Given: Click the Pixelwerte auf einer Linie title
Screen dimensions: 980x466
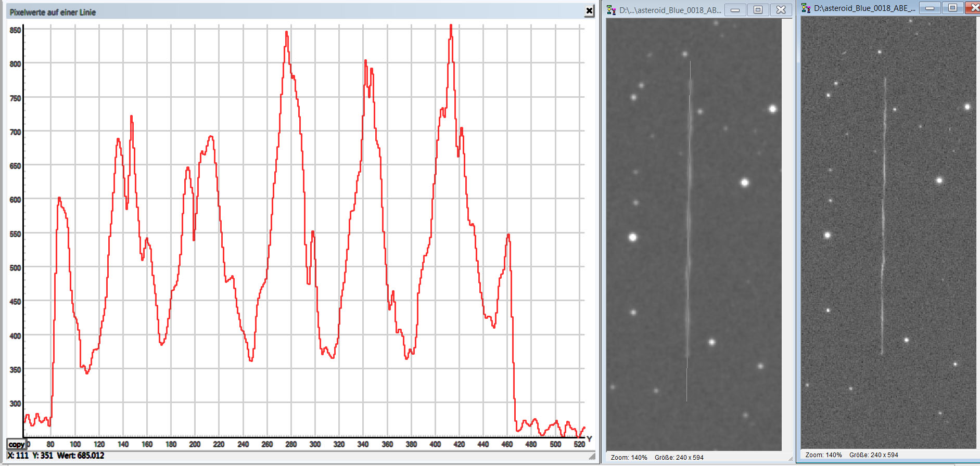Looking at the screenshot, I should (53, 12).
